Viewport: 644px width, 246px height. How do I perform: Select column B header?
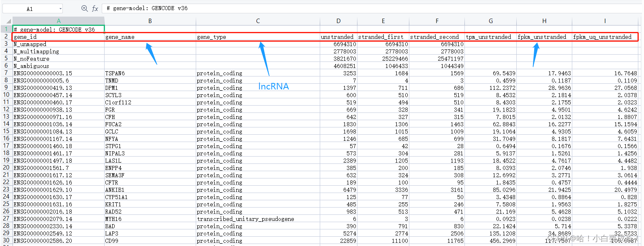(150, 21)
